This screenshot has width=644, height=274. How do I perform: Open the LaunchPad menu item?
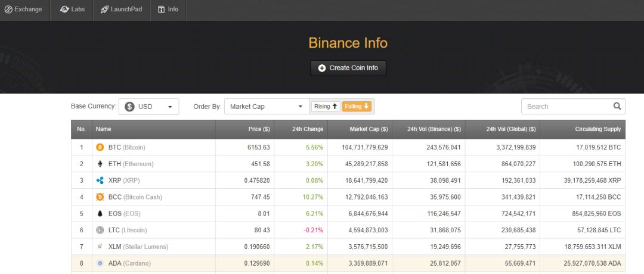[121, 9]
